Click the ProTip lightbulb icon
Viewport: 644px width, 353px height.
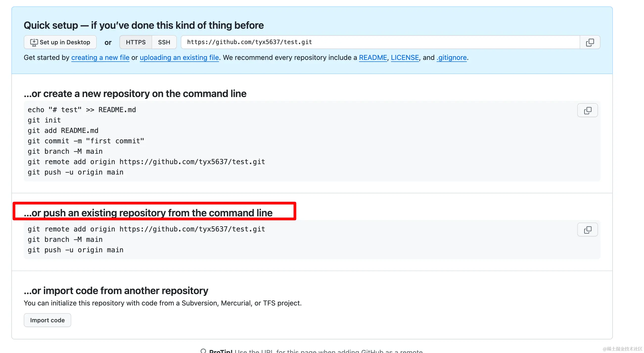click(203, 351)
